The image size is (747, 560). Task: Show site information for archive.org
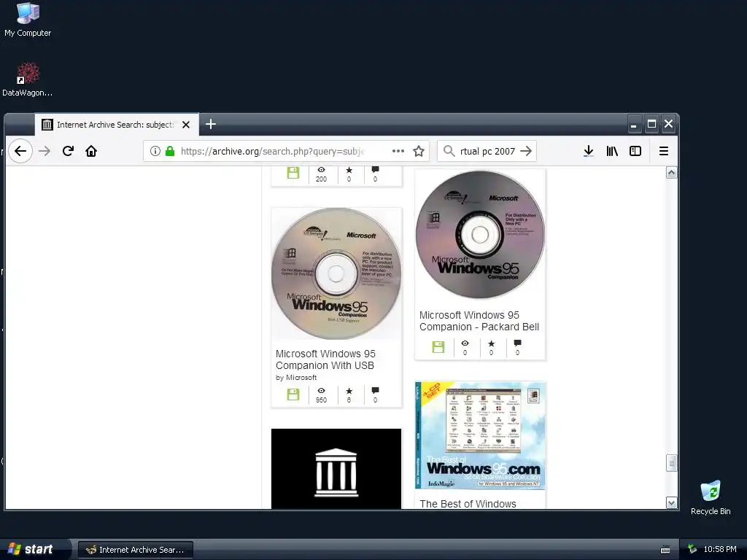point(155,151)
